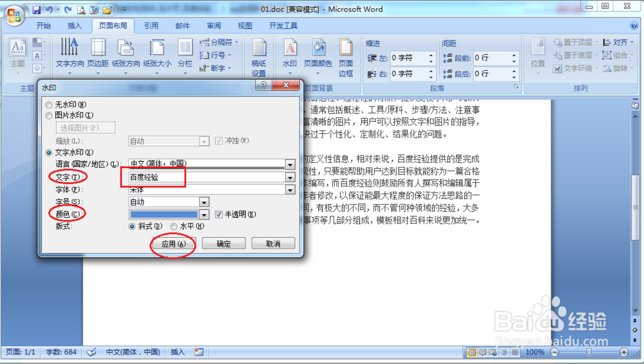
Task: Click the Office button logo
Action: point(14,15)
